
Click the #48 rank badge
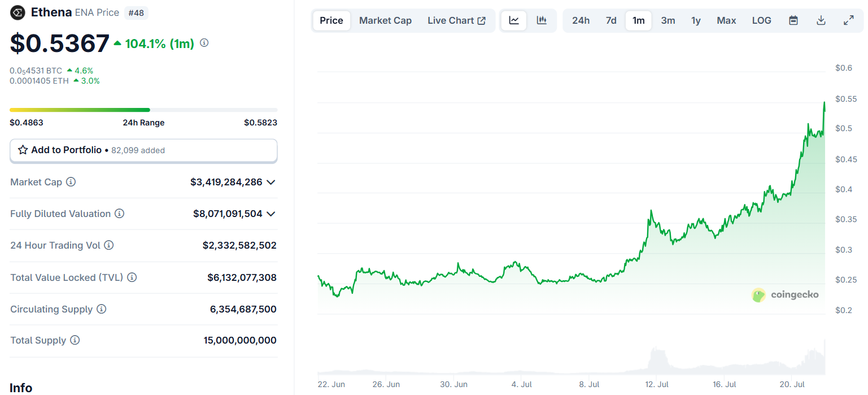(x=136, y=12)
